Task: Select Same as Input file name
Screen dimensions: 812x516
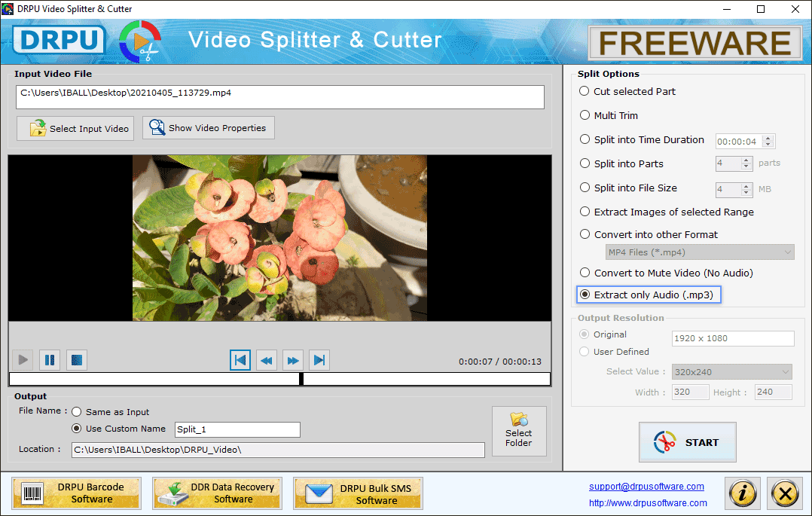Action: [77, 412]
